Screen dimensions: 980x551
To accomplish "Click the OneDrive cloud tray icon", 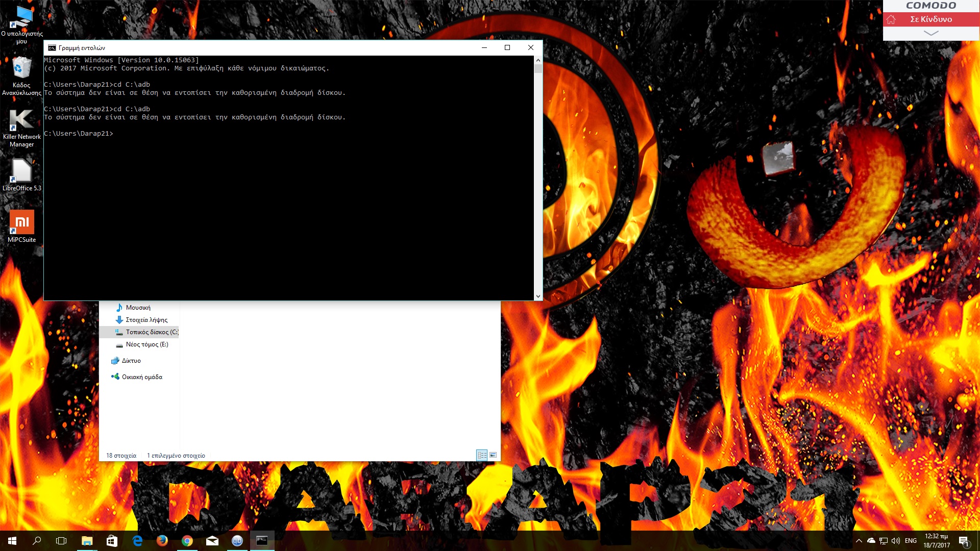I will [871, 541].
